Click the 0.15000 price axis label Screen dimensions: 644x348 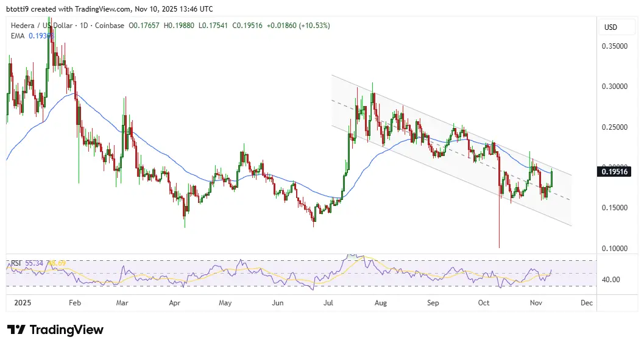click(614, 207)
